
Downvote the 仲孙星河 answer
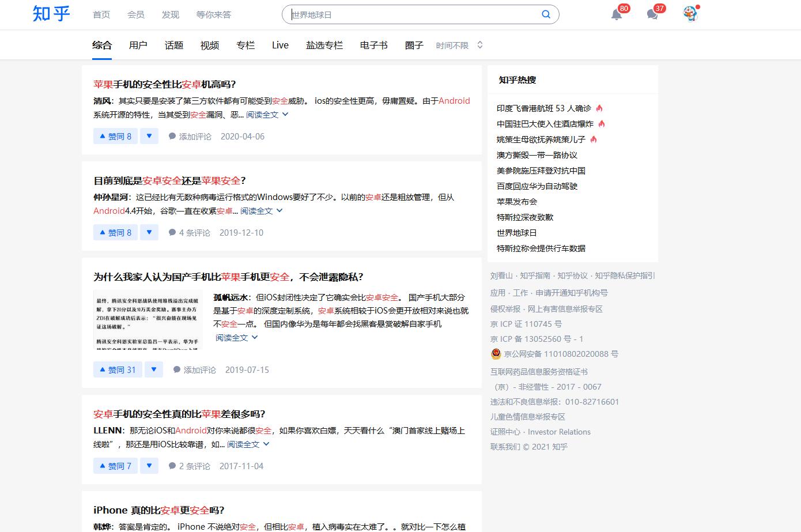coord(149,232)
